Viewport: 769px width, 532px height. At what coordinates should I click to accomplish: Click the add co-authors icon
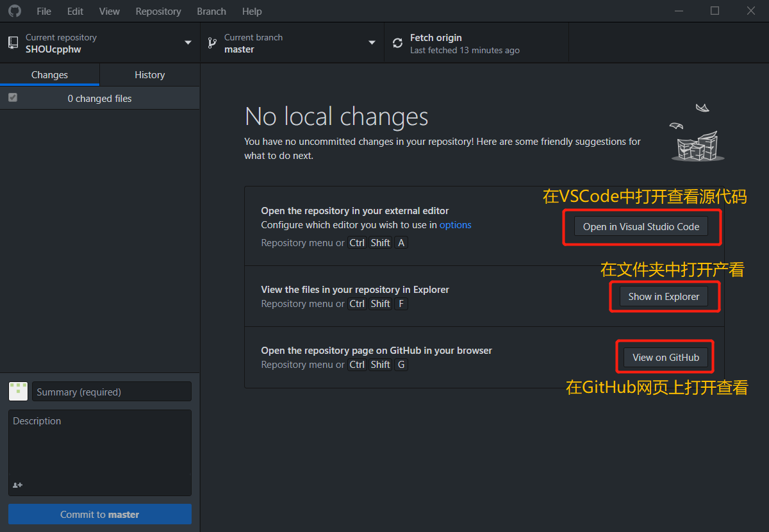[17, 485]
